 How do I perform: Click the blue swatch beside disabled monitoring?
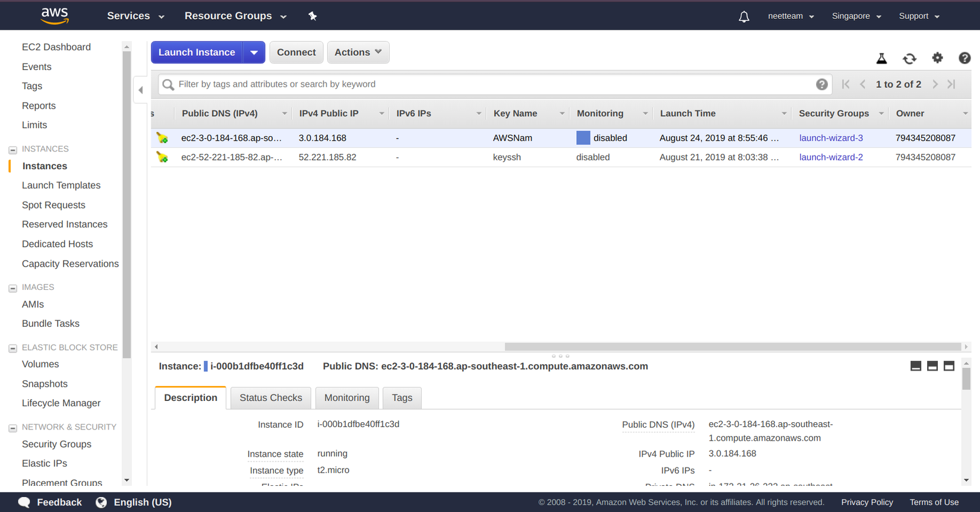pos(583,138)
